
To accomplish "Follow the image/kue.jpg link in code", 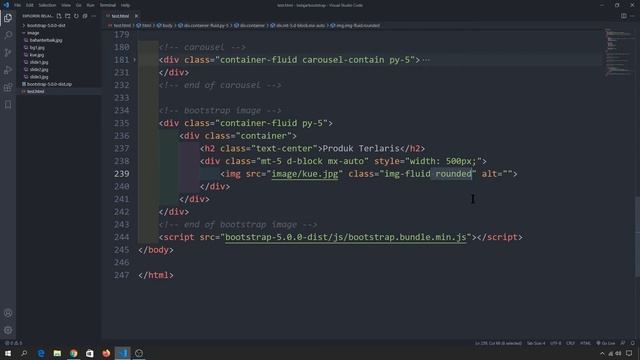I will click(x=305, y=174).
